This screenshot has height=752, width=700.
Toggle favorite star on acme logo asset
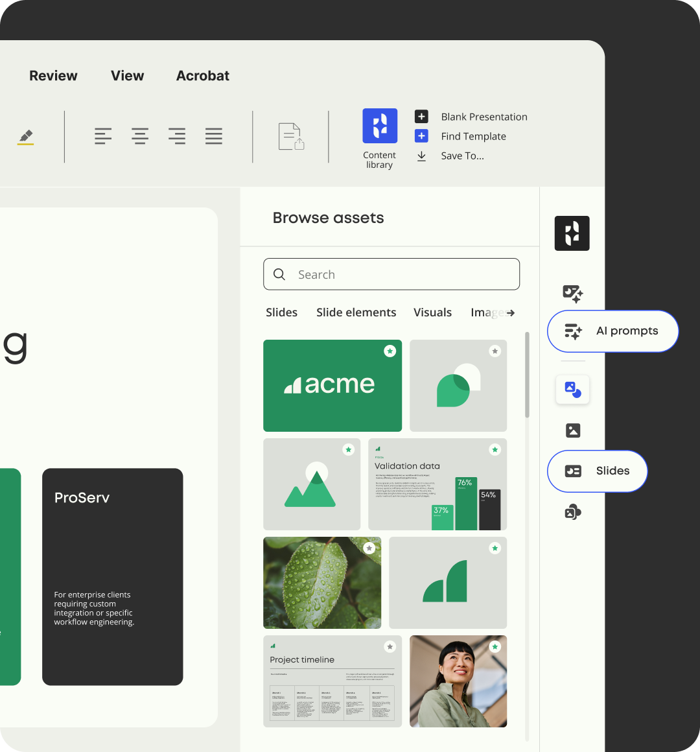390,351
